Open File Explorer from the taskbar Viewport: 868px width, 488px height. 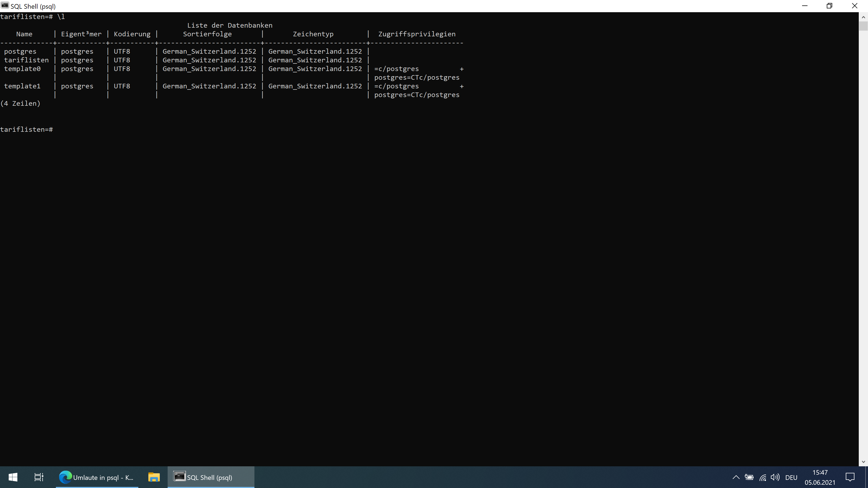click(x=154, y=477)
